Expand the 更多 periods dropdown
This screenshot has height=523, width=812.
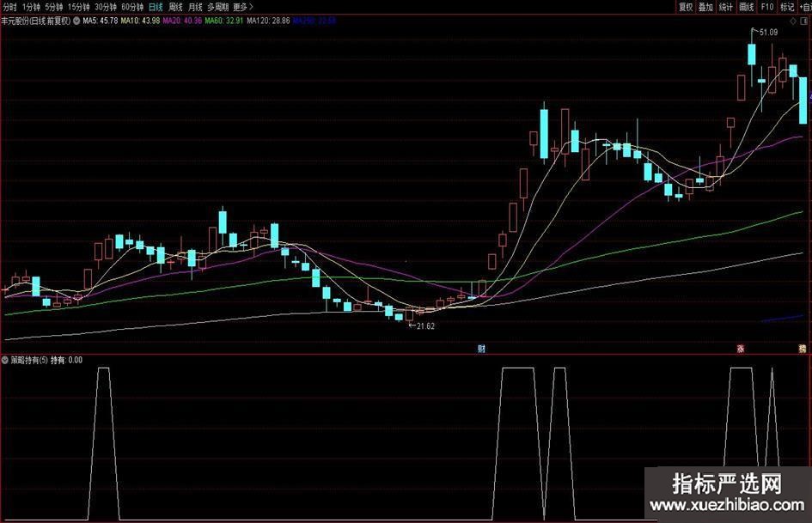pos(243,7)
